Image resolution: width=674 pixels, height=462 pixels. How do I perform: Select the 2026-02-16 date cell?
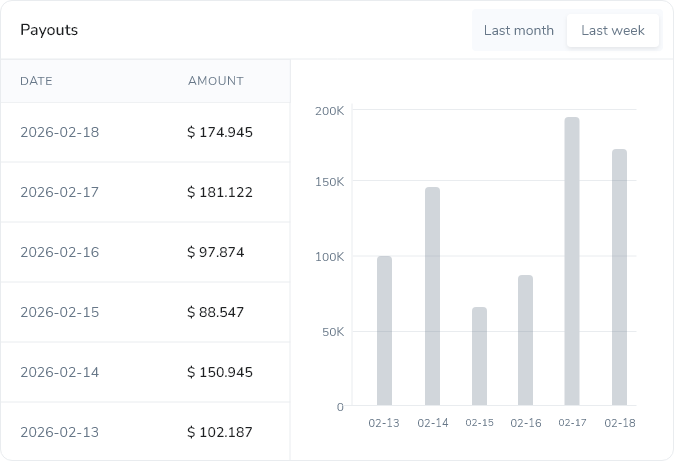[x=60, y=252]
